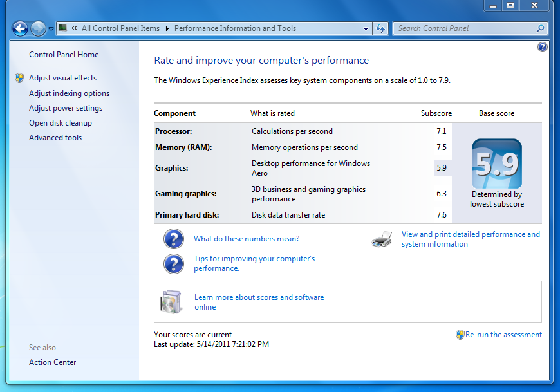Go to Control Panel Home

pyautogui.click(x=64, y=55)
